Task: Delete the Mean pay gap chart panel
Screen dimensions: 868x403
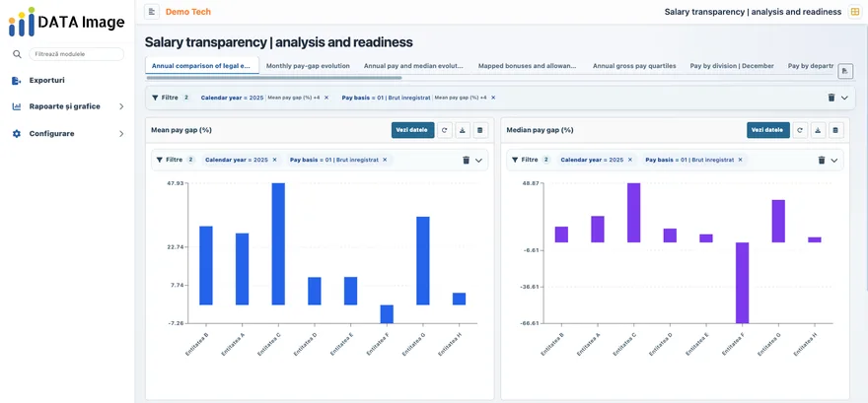Action: 480,130
